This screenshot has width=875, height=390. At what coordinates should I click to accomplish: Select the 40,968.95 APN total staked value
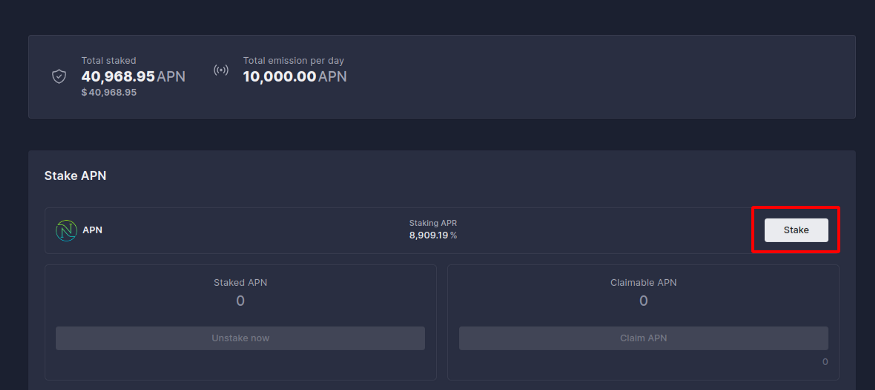[133, 77]
